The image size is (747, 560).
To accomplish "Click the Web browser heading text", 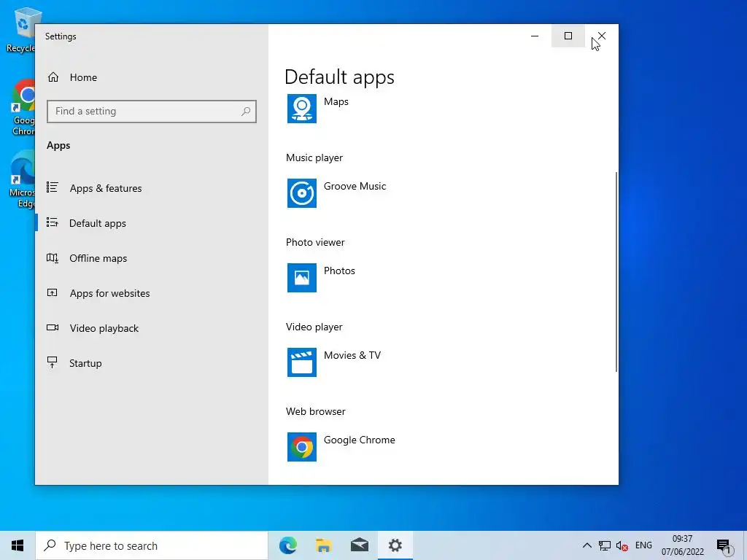I will (315, 411).
